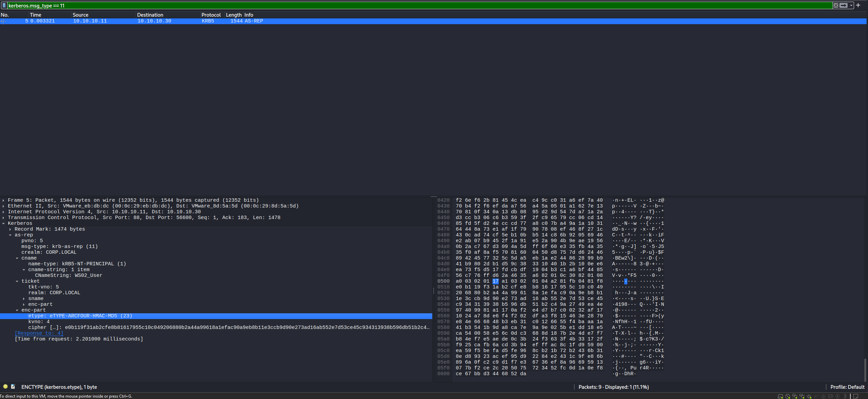Clear the display filter with X button
The height and width of the screenshot is (399, 868).
[x=836, y=5]
